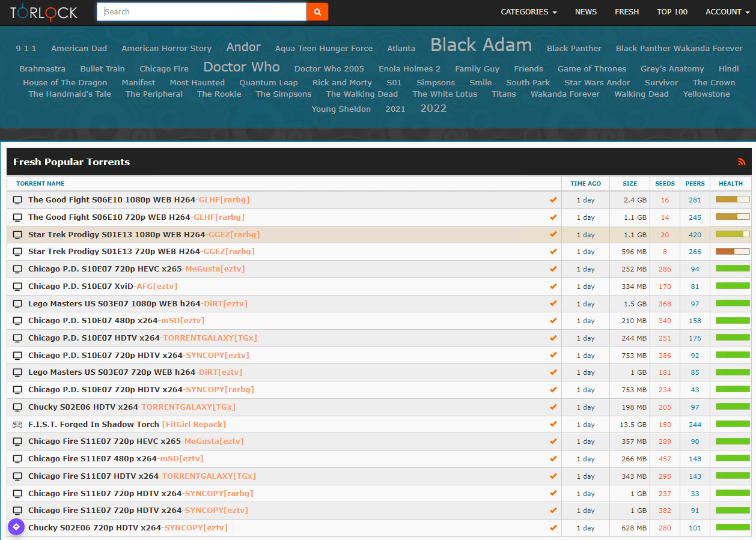Image resolution: width=756 pixels, height=540 pixels.
Task: Click TV icon beside Star Trek Prodigy 720p
Action: click(x=17, y=252)
